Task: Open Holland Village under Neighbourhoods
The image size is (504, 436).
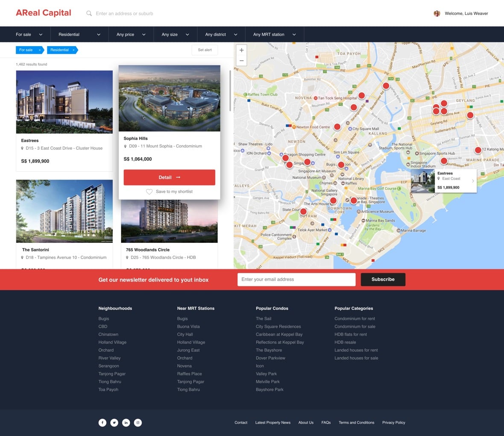Action: 112,342
